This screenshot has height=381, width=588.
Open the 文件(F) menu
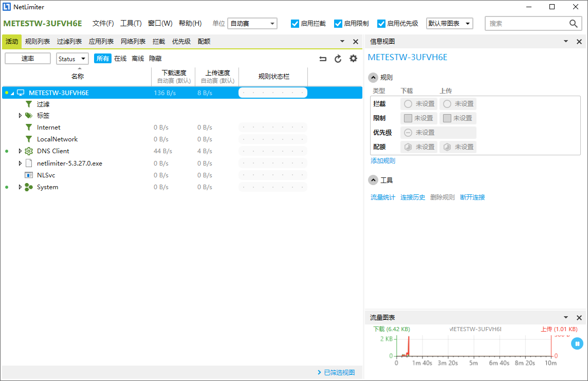tap(103, 24)
